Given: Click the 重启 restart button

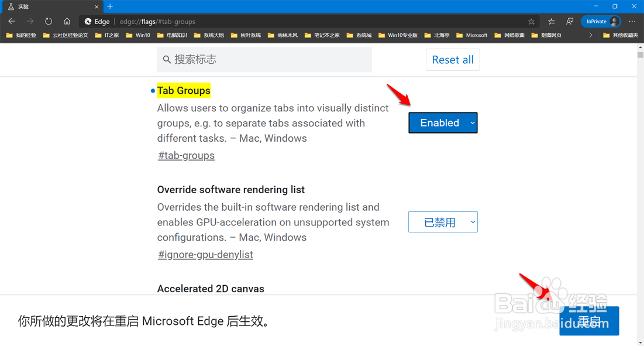Looking at the screenshot, I should click(589, 320).
